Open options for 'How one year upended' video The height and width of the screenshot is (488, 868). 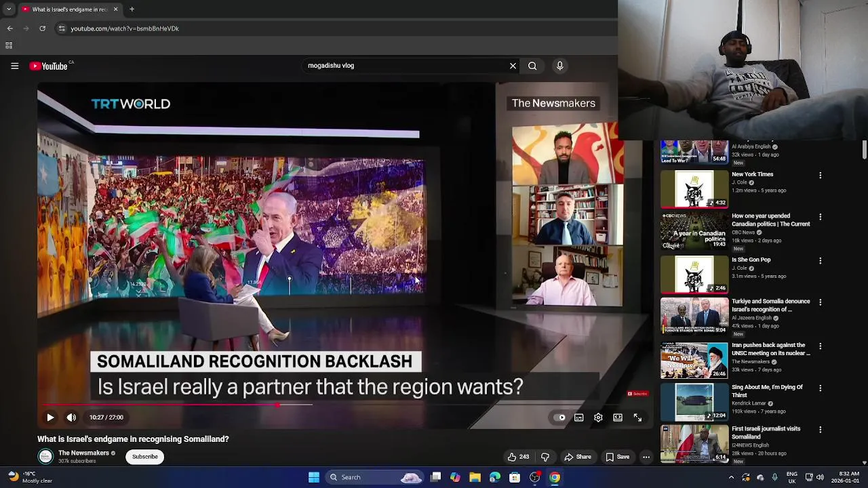pos(820,218)
